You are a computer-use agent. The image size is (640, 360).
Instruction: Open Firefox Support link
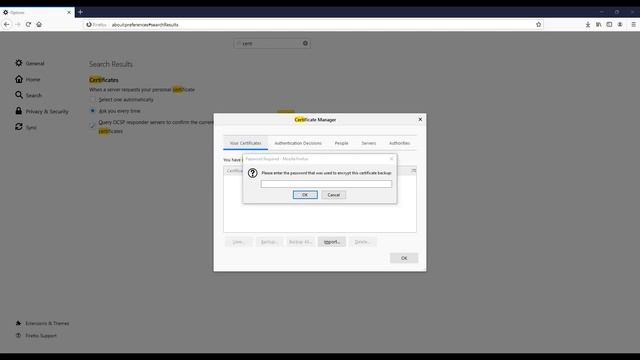pos(36,336)
